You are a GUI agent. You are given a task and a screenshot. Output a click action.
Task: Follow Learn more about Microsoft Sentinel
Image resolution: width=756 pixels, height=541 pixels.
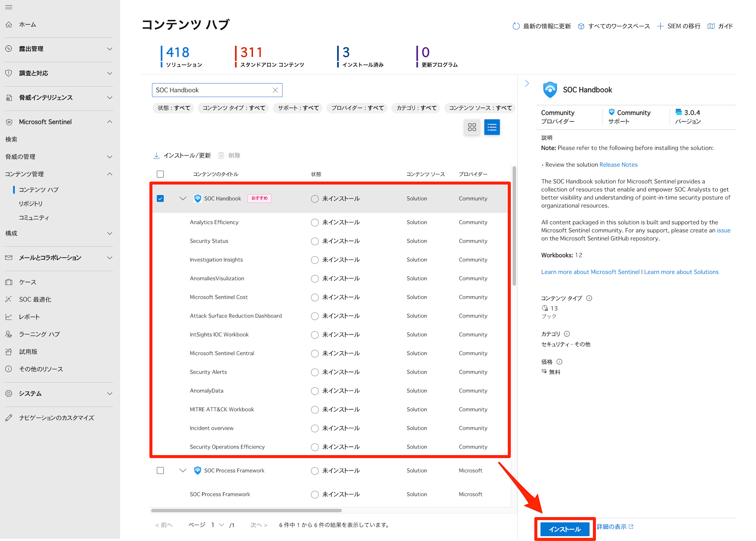tap(590, 272)
